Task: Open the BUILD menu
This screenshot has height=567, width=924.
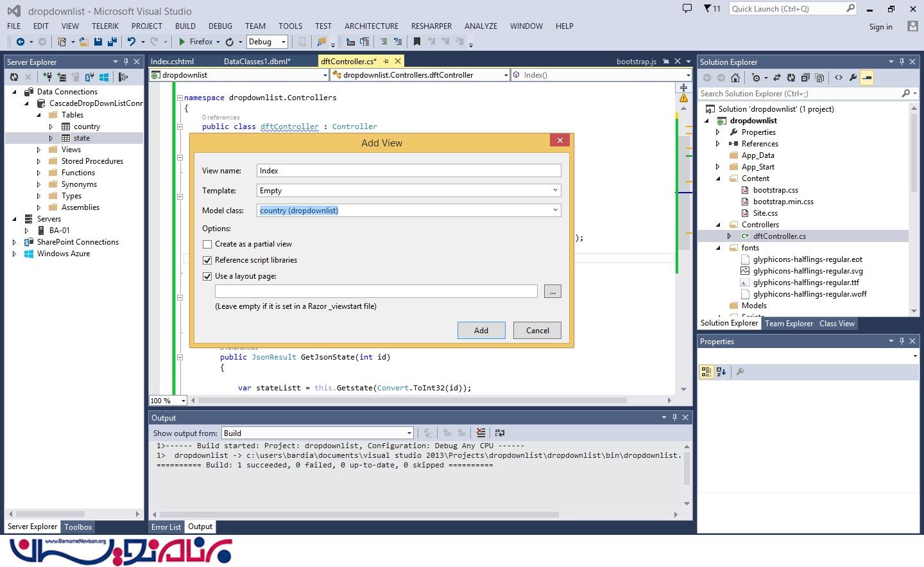Action: [x=185, y=26]
